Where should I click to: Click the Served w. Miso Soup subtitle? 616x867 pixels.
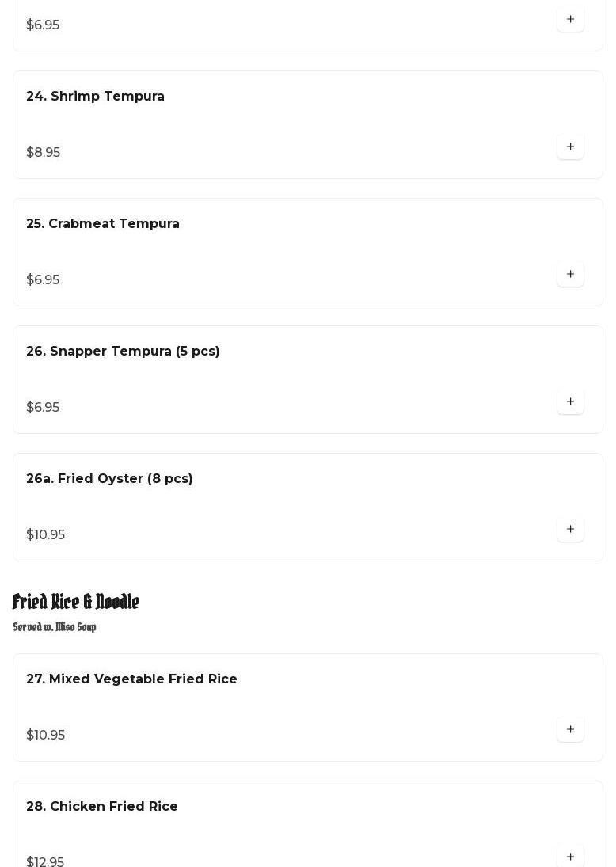[x=55, y=627]
